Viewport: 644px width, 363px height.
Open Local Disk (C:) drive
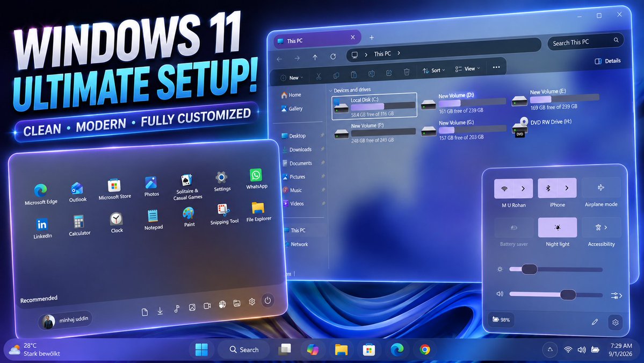click(x=374, y=106)
